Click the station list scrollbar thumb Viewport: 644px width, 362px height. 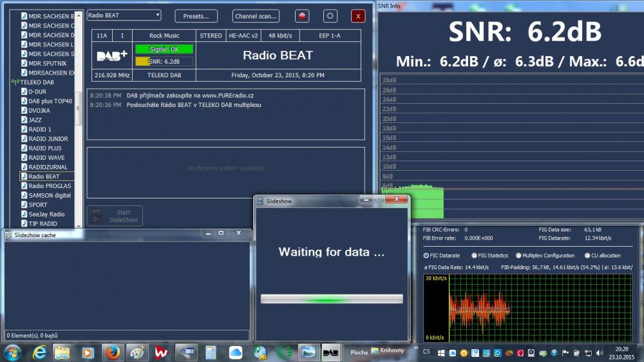[x=79, y=108]
